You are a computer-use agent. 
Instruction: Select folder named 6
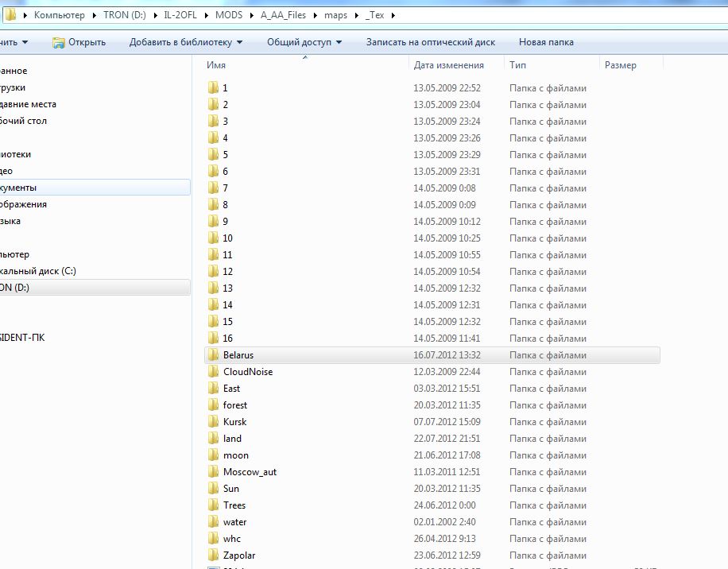coord(225,172)
